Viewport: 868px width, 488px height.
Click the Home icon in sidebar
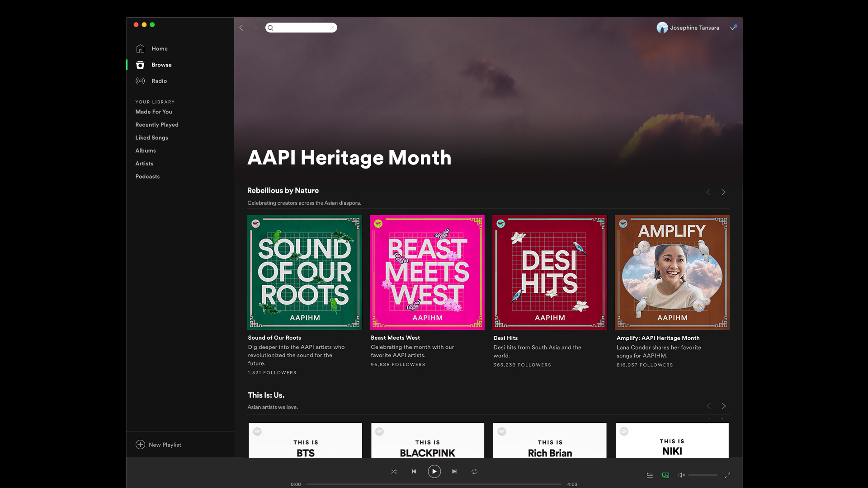pos(140,48)
